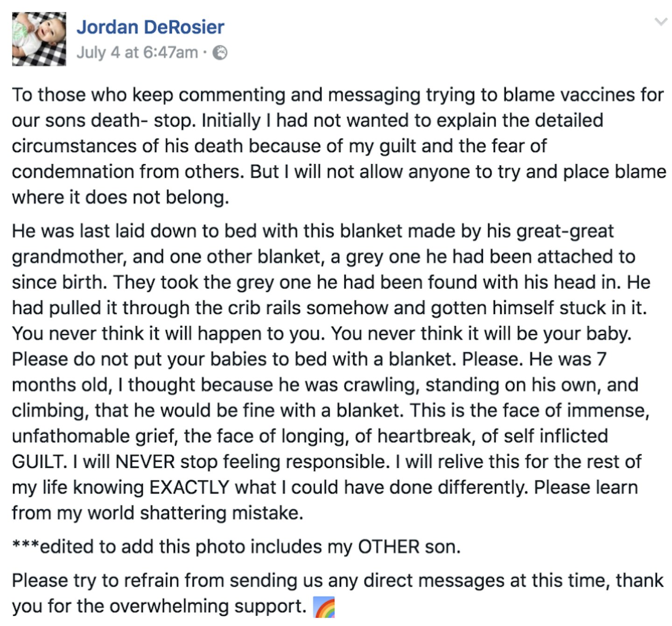Screen dimensions: 672x626
Task: Click the public globe privacy icon
Action: (220, 53)
